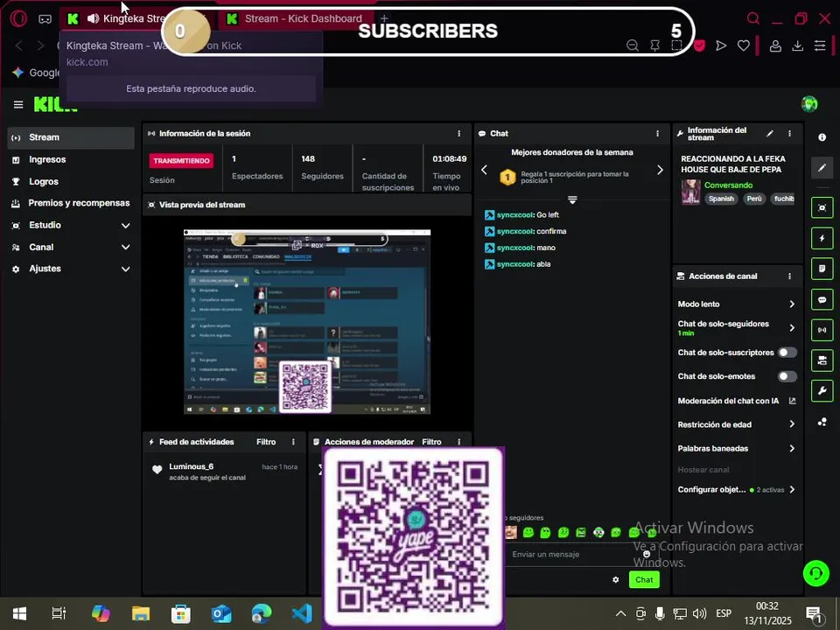
Task: Open the Opera browser menu logo
Action: [18, 18]
